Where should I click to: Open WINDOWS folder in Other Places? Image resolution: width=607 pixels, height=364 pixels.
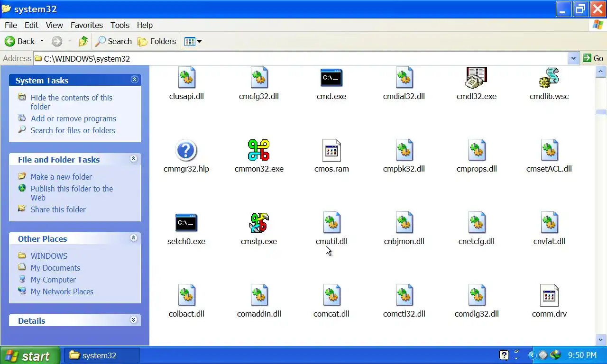tap(49, 256)
